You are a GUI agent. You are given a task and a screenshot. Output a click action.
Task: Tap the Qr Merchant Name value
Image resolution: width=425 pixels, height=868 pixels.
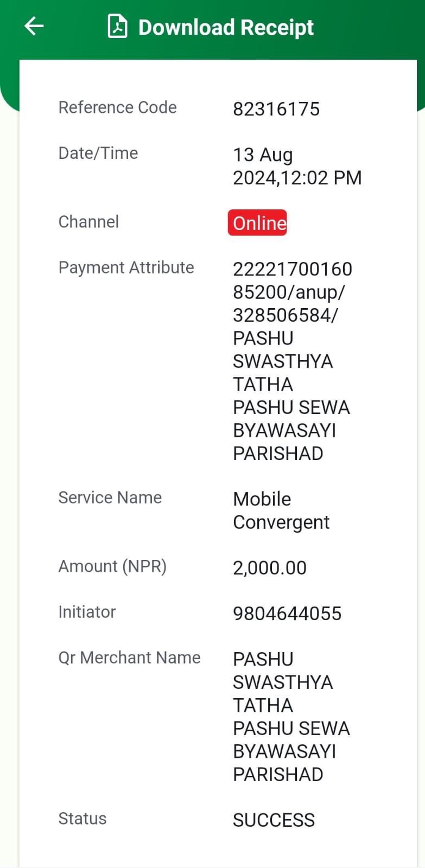[291, 717]
